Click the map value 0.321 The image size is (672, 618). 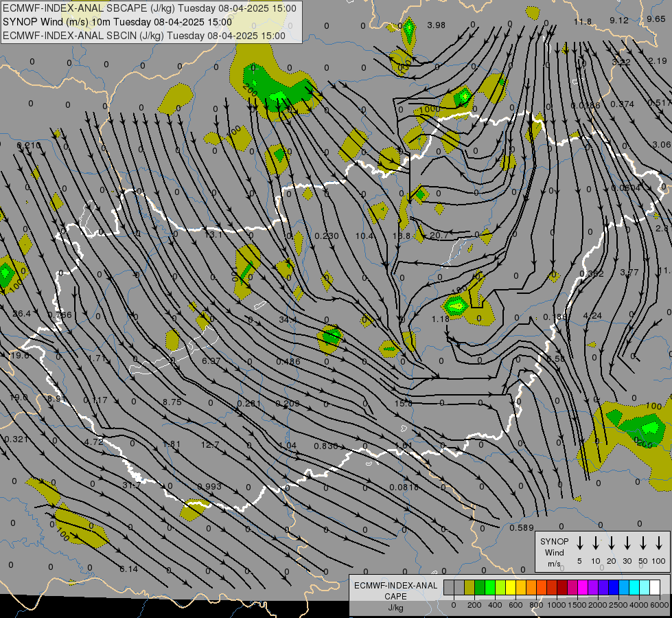[16, 439]
